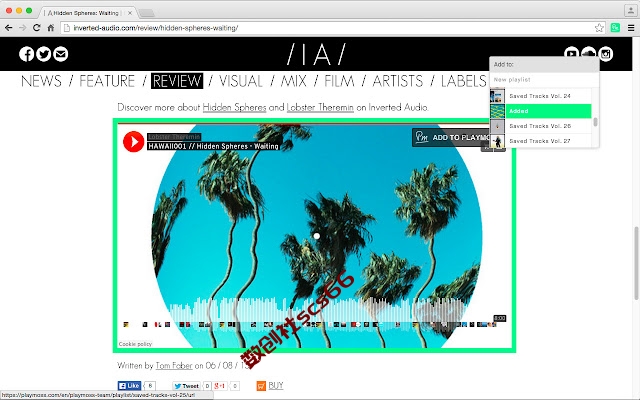Click the green Playmoss extension icon
Image resolution: width=640 pixels, height=400 pixels.
(x=615, y=28)
